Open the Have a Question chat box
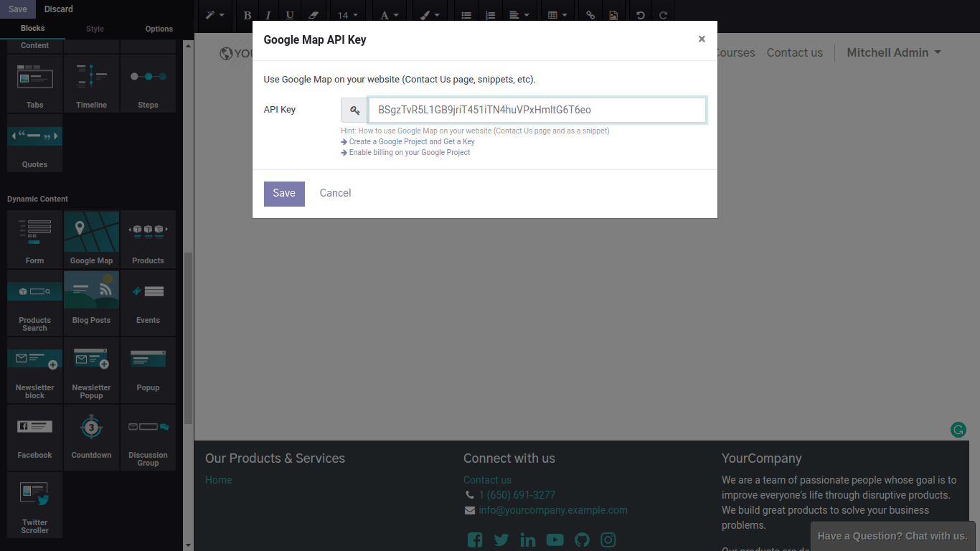This screenshot has height=551, width=980. [892, 536]
